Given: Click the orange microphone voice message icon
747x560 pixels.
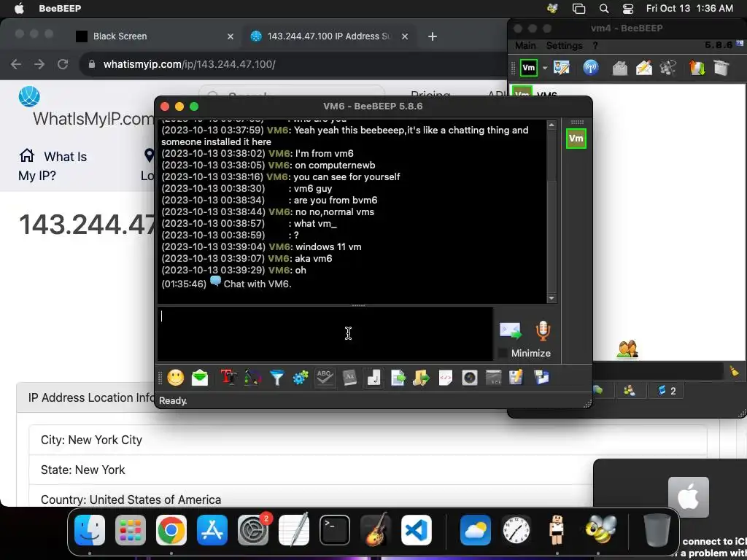Looking at the screenshot, I should pyautogui.click(x=543, y=330).
